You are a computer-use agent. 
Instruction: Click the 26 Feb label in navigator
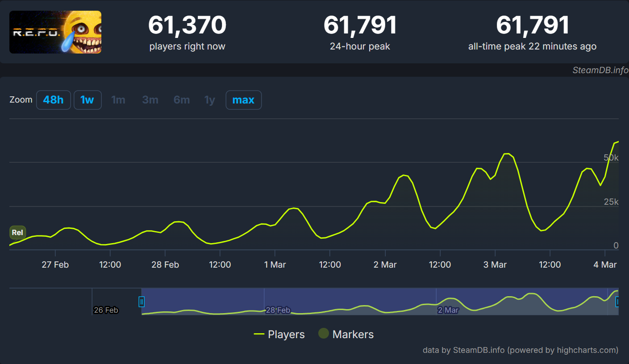coord(106,310)
